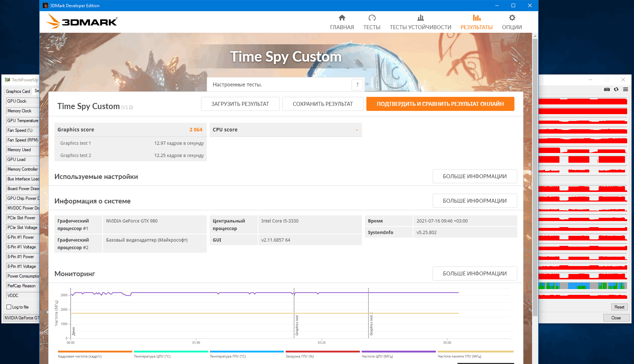Toggle Частота памяти ГПУ legend in chart
The height and width of the screenshot is (364, 634).
[475, 354]
